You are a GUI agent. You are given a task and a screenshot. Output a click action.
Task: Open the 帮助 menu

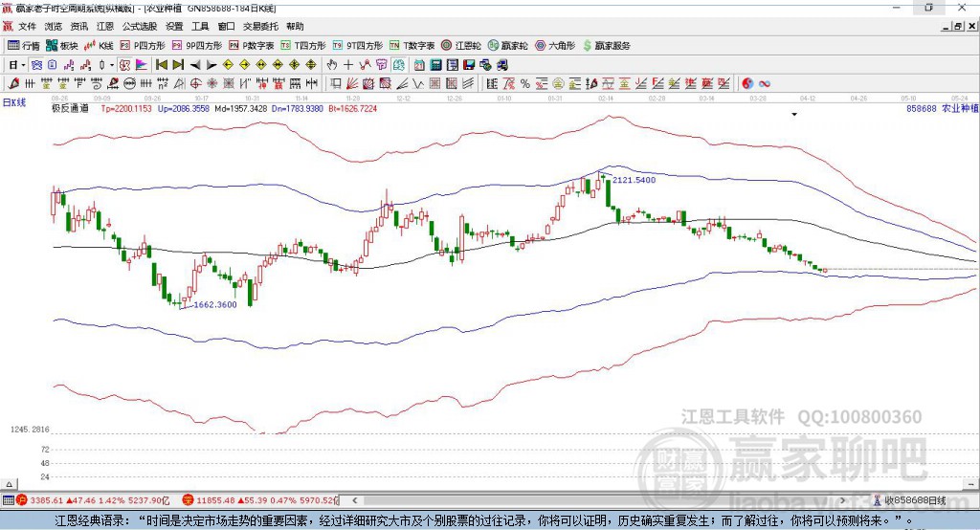pos(295,26)
